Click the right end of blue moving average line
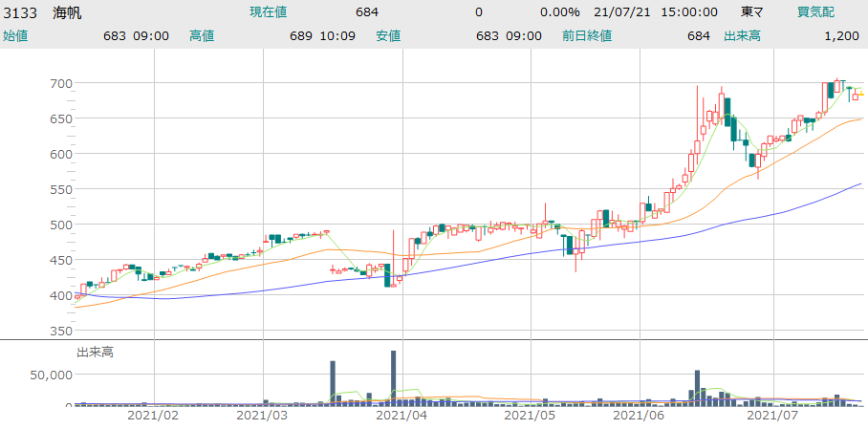 coord(860,183)
